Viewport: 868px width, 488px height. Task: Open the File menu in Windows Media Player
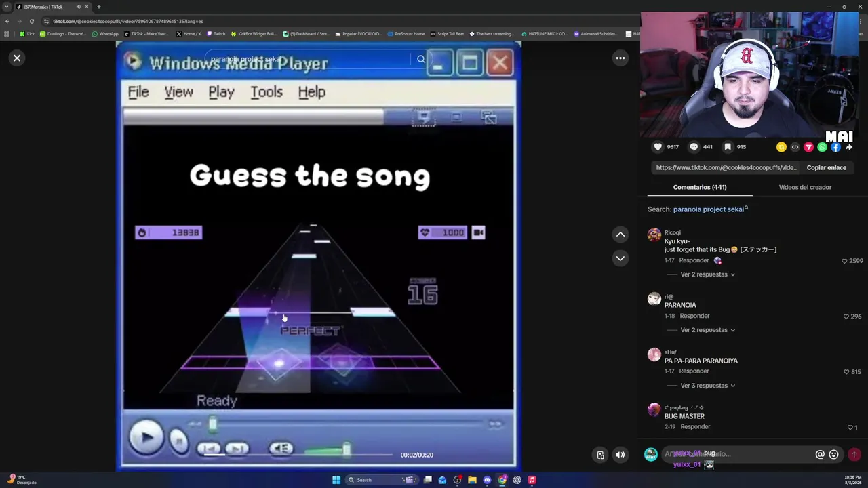[x=138, y=92]
